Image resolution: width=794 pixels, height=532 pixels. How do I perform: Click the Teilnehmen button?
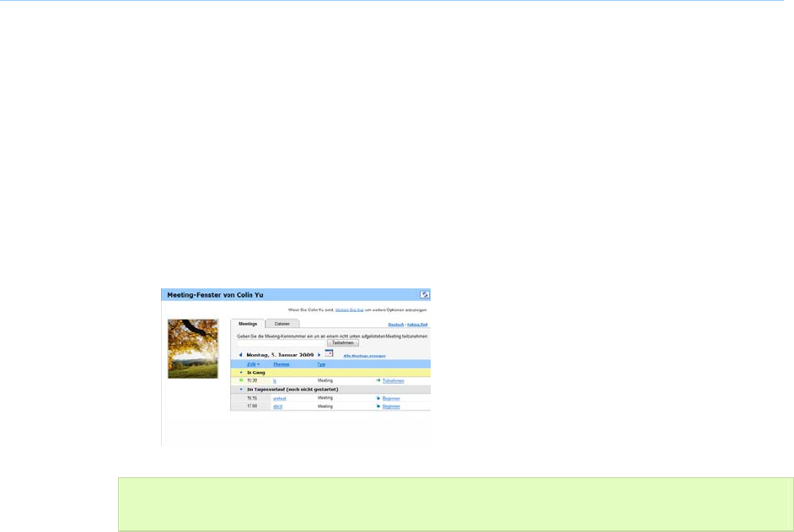click(x=343, y=343)
